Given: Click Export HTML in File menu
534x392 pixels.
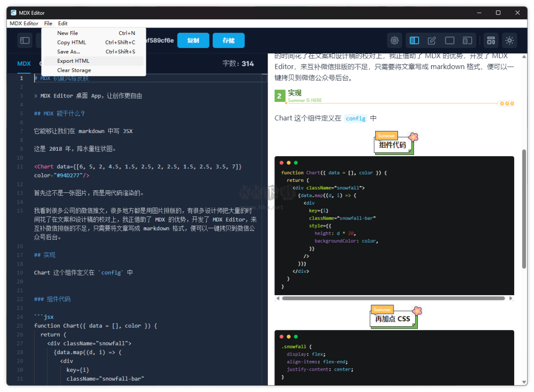Looking at the screenshot, I should pos(73,61).
